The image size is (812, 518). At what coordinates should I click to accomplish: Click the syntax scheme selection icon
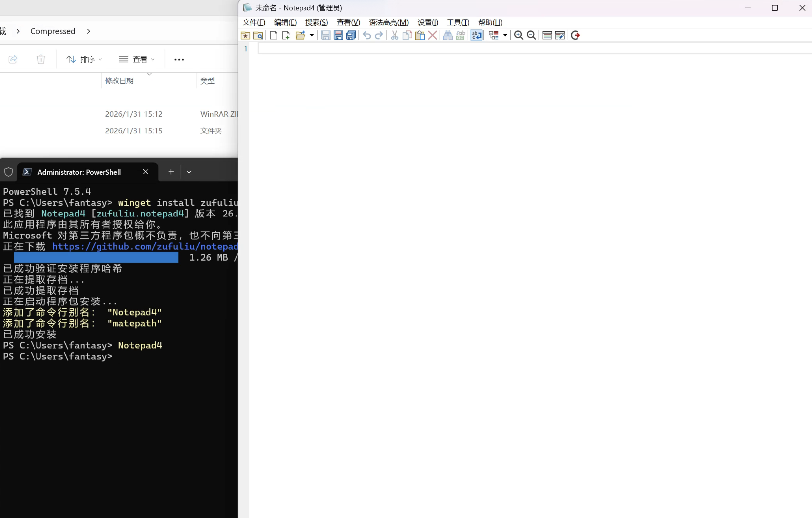pyautogui.click(x=547, y=35)
